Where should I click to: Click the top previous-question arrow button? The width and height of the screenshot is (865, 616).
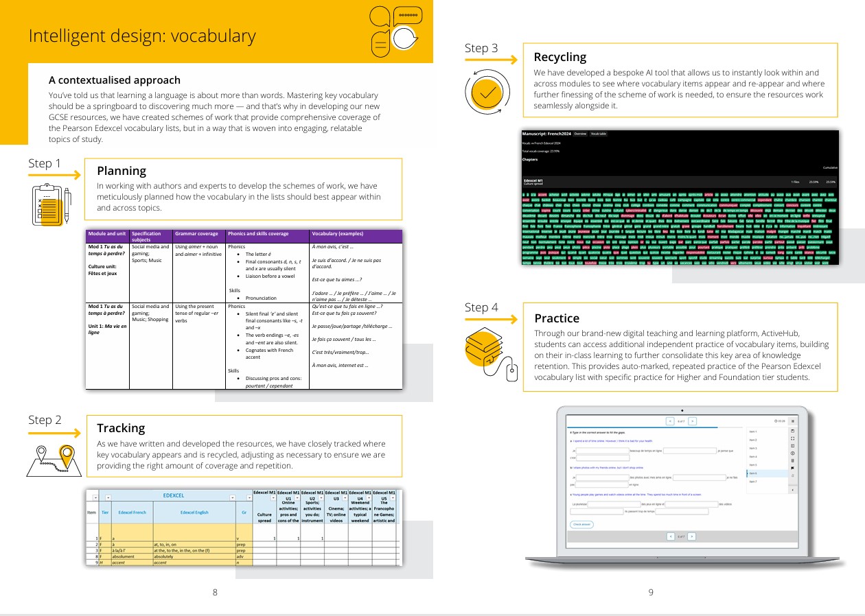coord(670,420)
